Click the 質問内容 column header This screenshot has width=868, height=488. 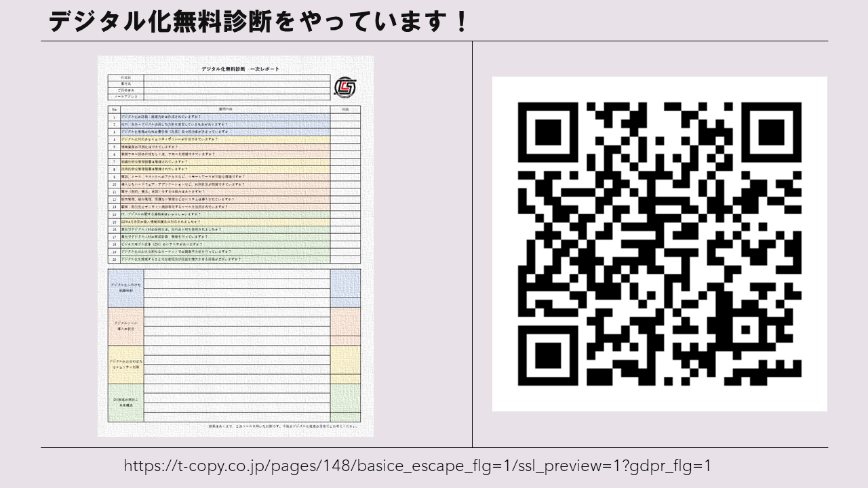[225, 108]
